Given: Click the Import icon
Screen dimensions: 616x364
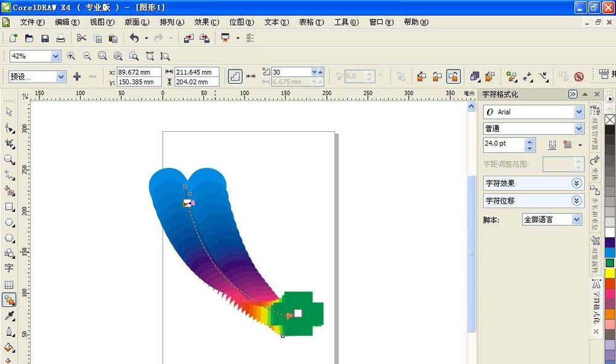Looking at the screenshot, I should point(189,38).
